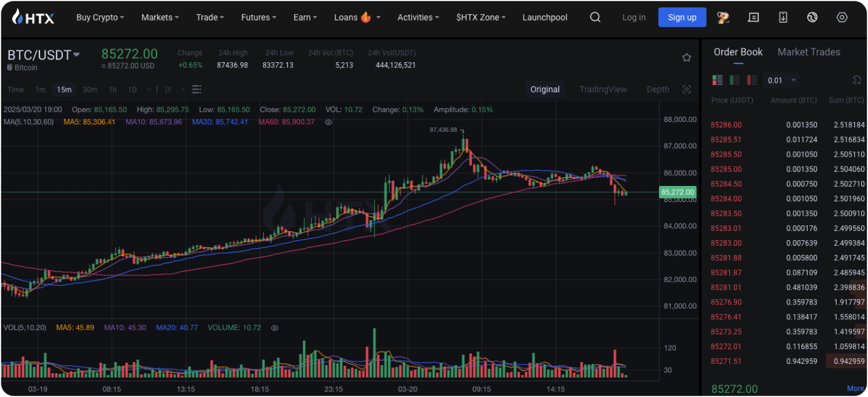Select the 1h chart interval
Image resolution: width=868 pixels, height=397 pixels.
click(x=112, y=90)
